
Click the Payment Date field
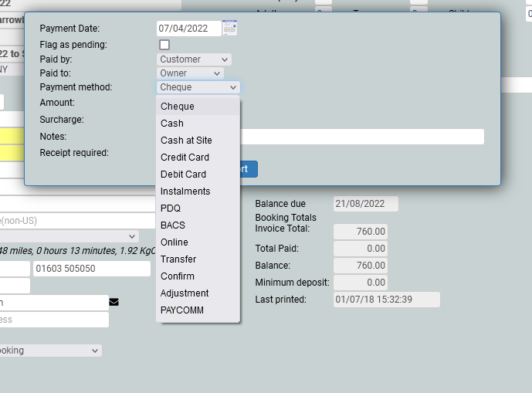point(188,29)
